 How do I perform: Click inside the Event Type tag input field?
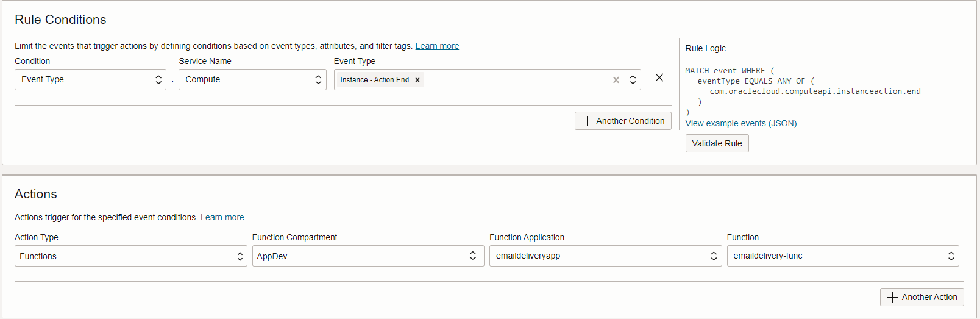pos(517,80)
